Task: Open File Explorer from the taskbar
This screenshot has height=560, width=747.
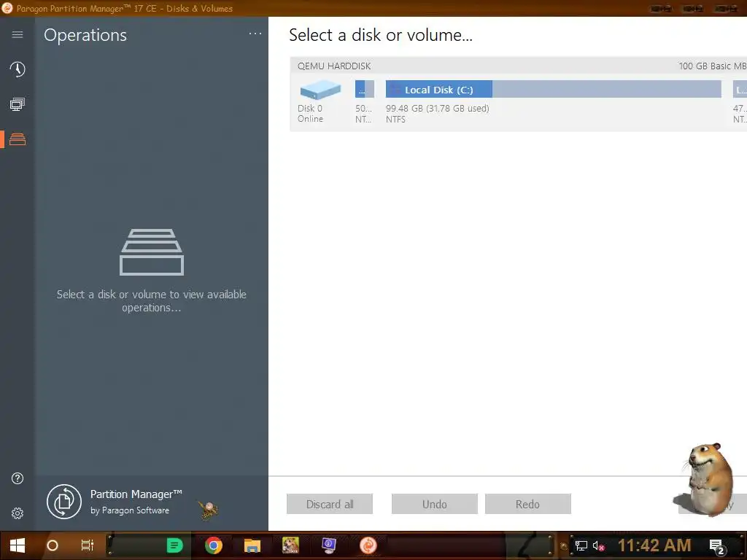Action: 252,545
